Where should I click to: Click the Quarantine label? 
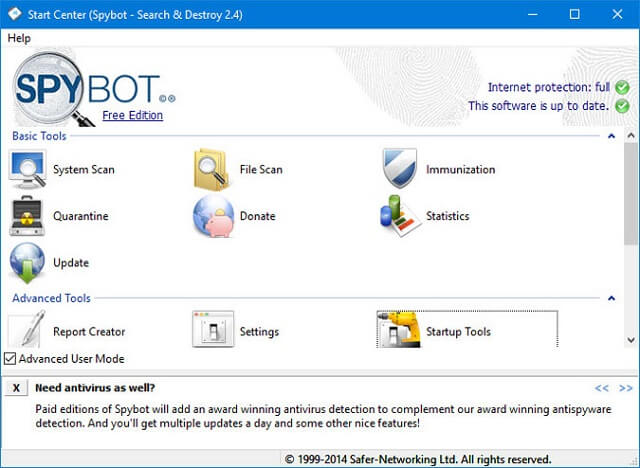[81, 216]
